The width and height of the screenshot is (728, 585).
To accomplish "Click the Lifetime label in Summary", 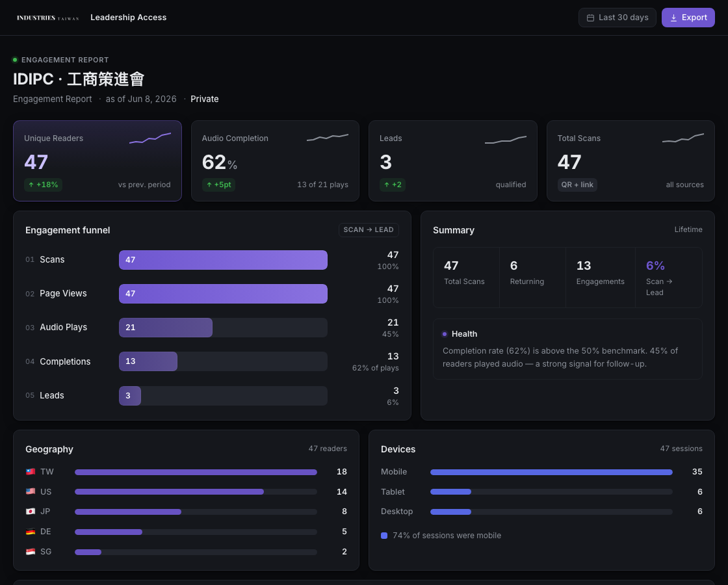I will 688,229.
